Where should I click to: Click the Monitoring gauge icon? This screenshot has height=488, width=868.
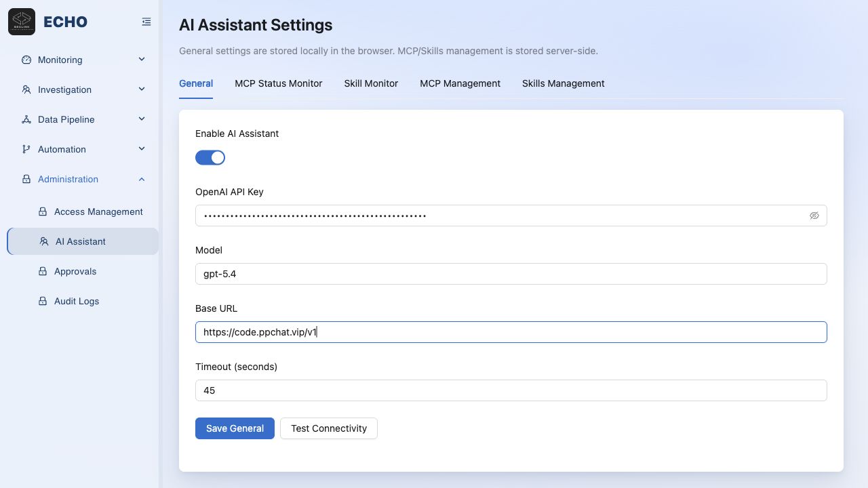(26, 60)
